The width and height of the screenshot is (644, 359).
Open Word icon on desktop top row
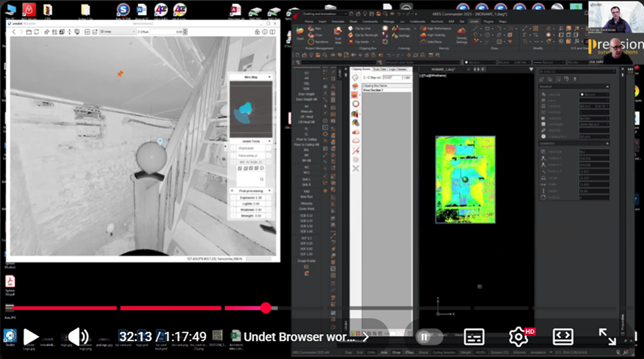point(141,10)
